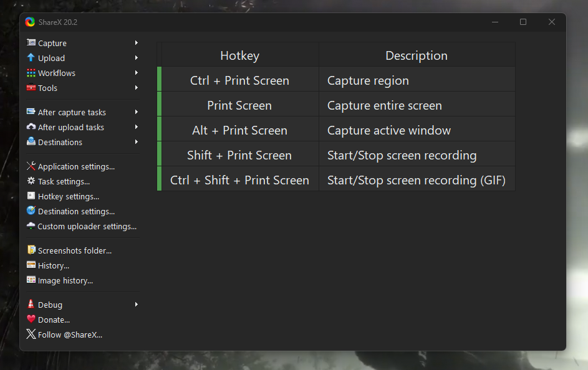Screen dimensions: 588x370
Task: Open Task settings...
Action: (82, 181)
